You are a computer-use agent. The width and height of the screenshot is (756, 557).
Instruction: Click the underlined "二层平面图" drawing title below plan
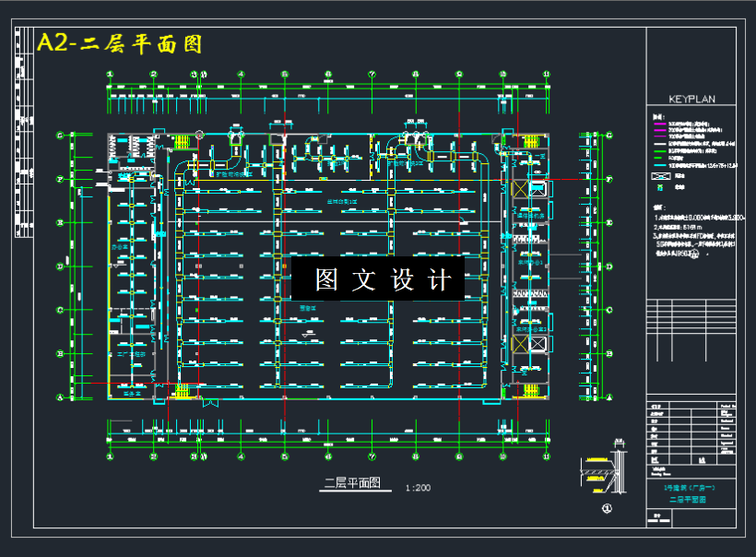click(x=352, y=482)
